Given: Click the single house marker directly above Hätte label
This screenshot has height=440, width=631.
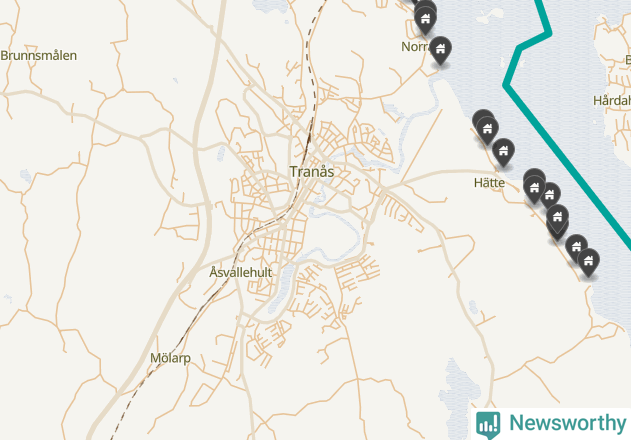Looking at the screenshot, I should 503,152.
